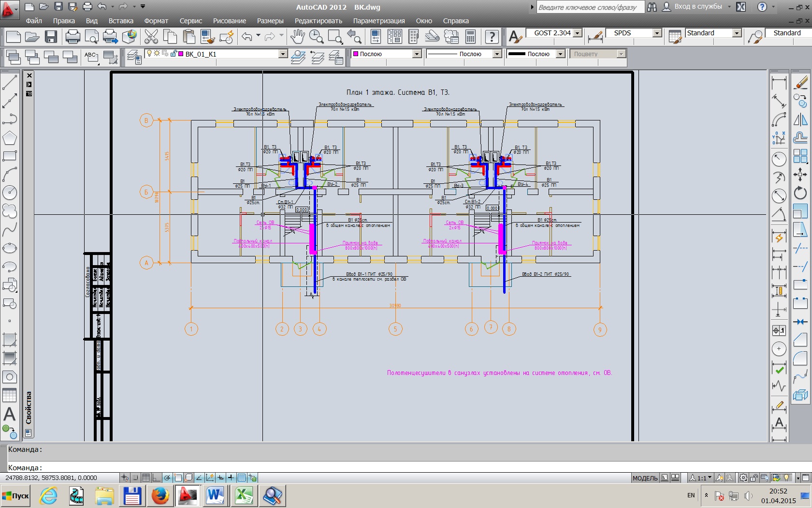Screen dimensions: 812x508
Task: Open the Hatch tool
Action: (x=10, y=340)
